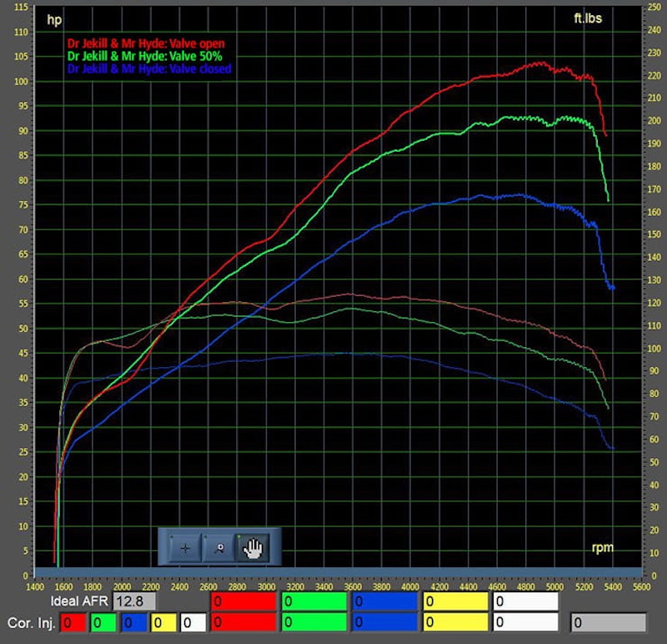
Task: Click the small red Cor. Inj. box
Action: (x=73, y=622)
